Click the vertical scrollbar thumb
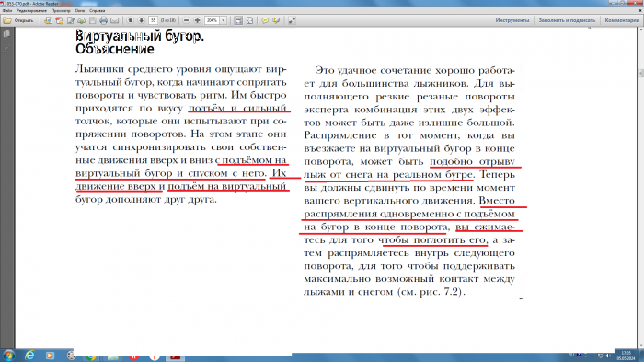Image resolution: width=644 pixels, height=362 pixels. pyautogui.click(x=640, y=73)
